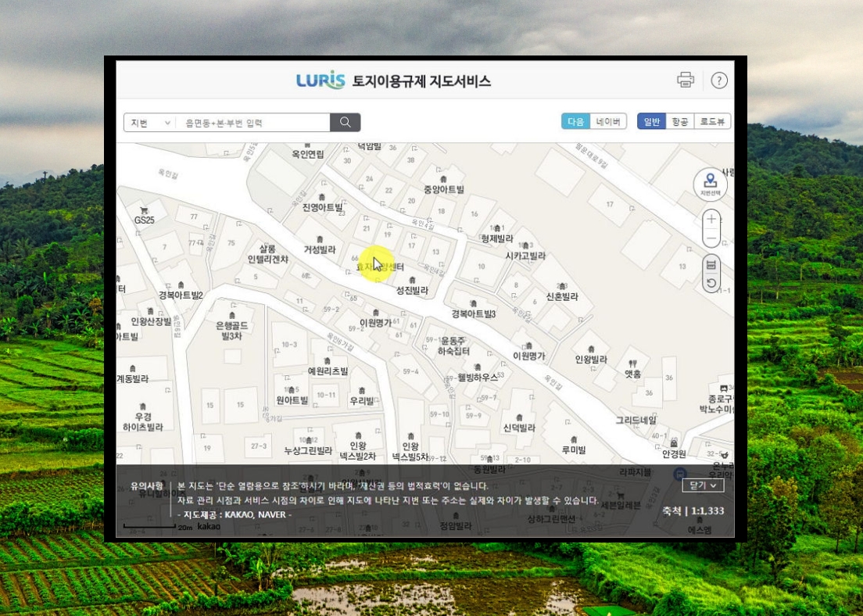Click the GS25 store marker icon
The image size is (863, 616).
[x=144, y=210]
